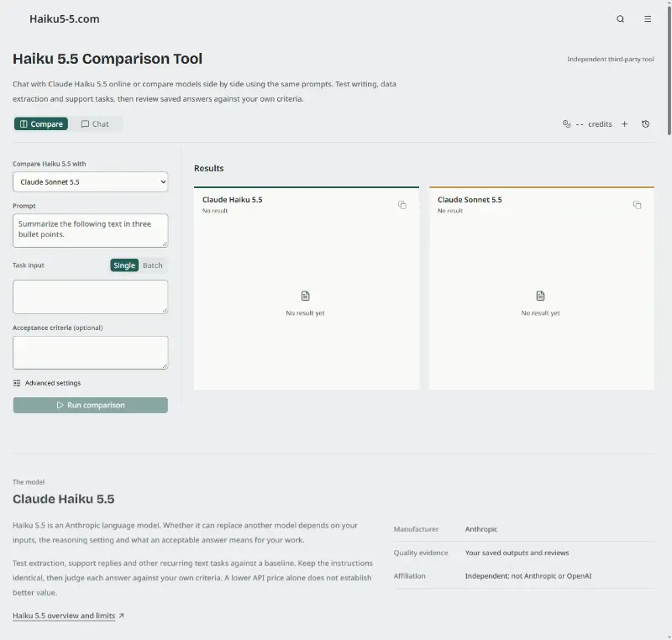Select Batch task input mode
The width and height of the screenshot is (672, 640).
click(x=153, y=265)
